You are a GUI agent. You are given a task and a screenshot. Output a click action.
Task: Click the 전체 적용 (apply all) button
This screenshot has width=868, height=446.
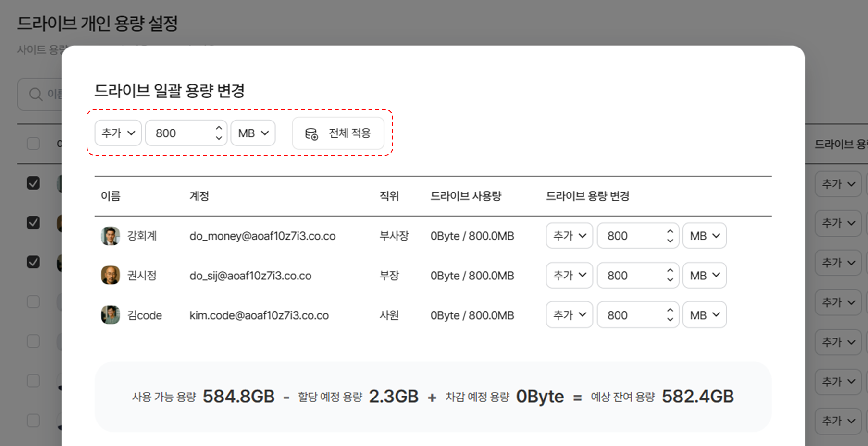click(x=338, y=133)
